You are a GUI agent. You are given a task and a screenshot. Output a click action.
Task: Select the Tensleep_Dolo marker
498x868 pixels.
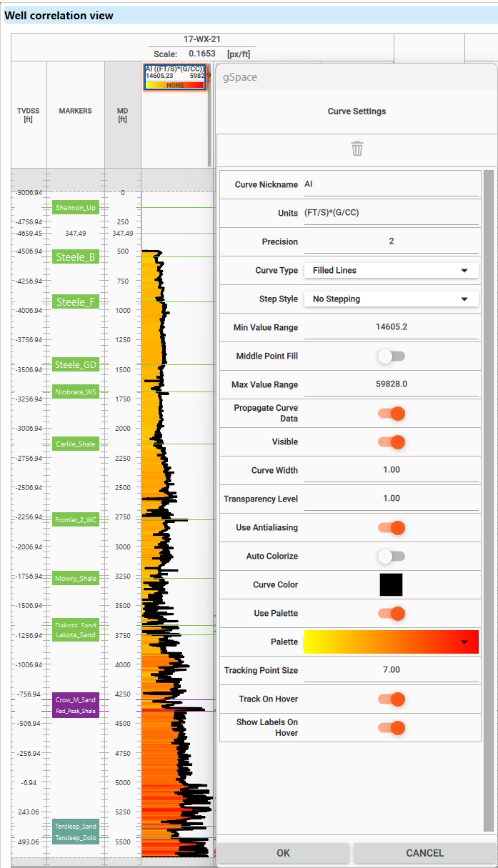75,838
